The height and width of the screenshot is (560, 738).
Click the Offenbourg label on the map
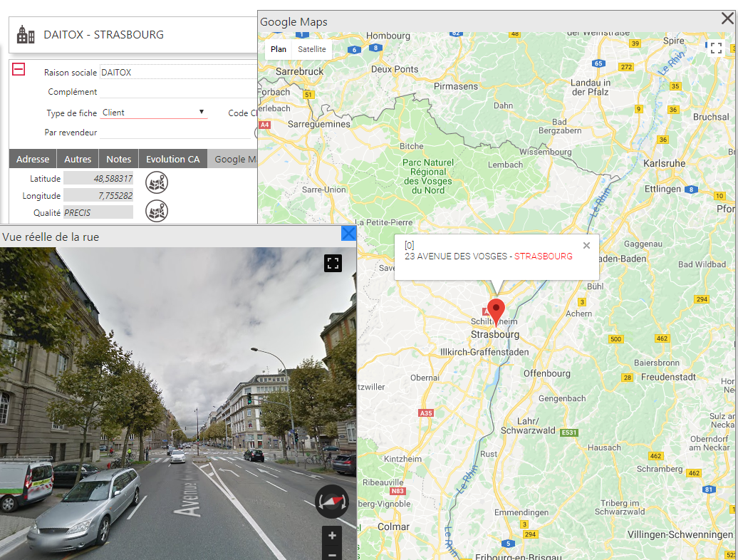[547, 373]
